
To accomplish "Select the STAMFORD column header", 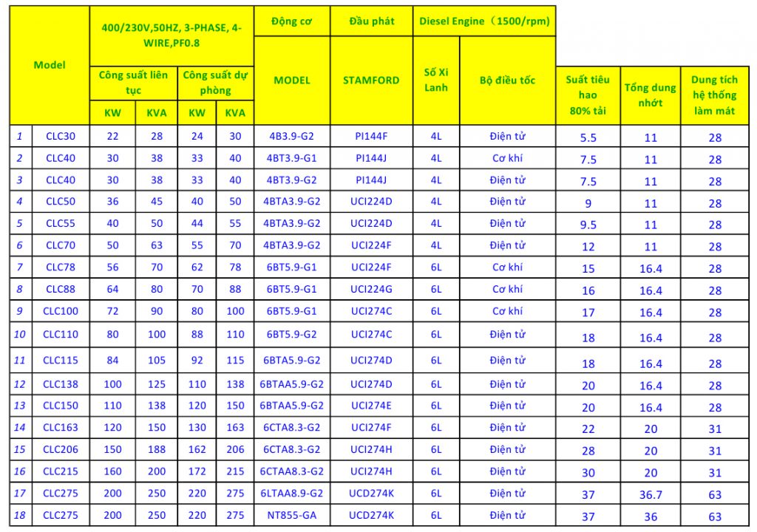I will point(370,80).
